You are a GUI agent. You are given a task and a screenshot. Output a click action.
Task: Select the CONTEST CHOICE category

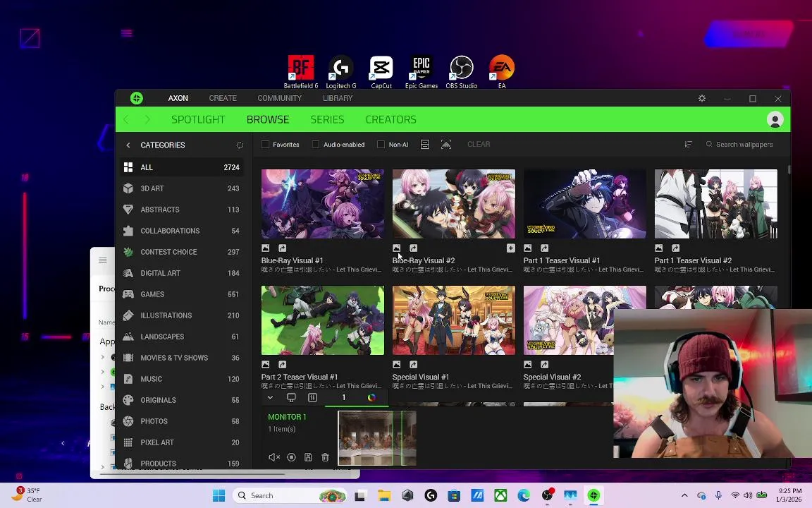pos(181,252)
